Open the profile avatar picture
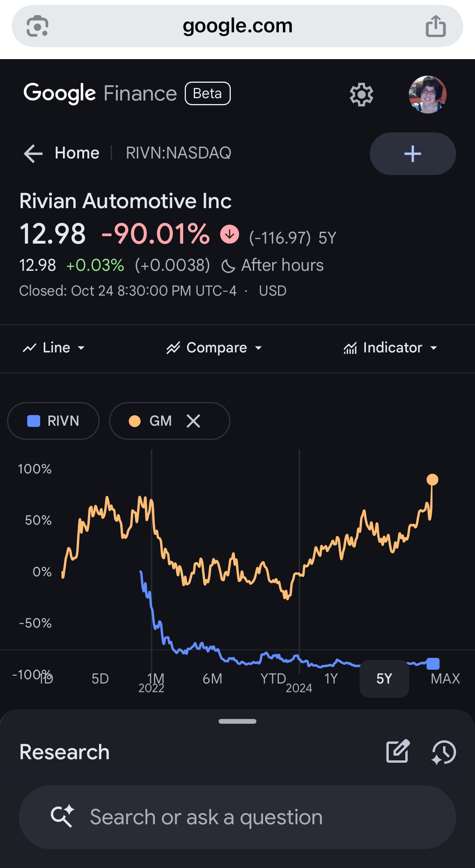The height and width of the screenshot is (868, 475). coord(427,95)
